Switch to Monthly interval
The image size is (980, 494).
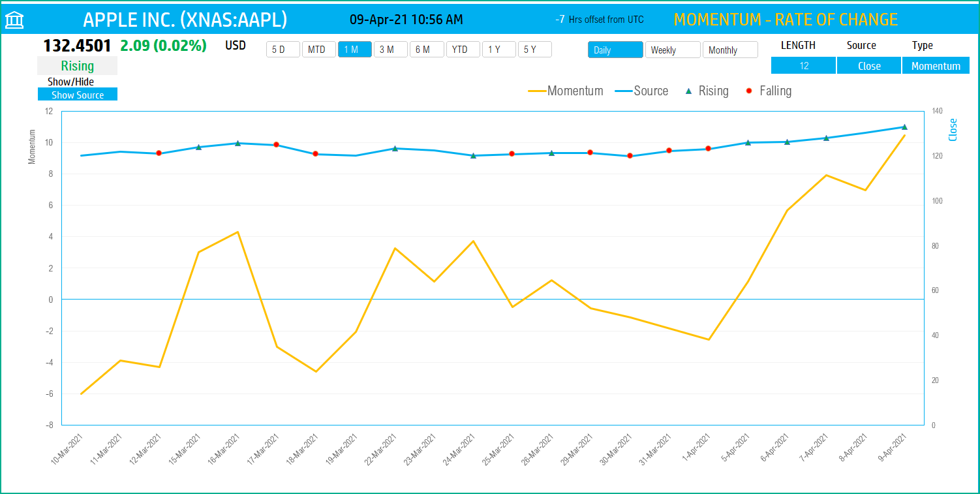(x=730, y=50)
